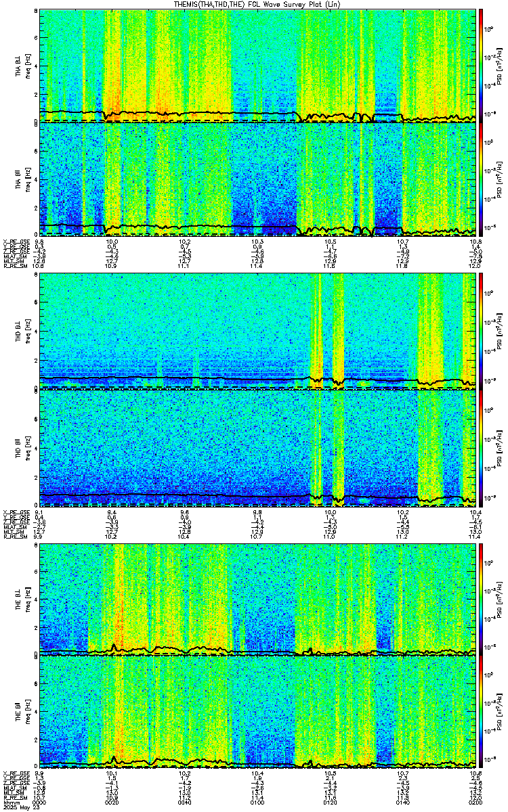Click the '0040' time tick at the bottom

(x=185, y=801)
